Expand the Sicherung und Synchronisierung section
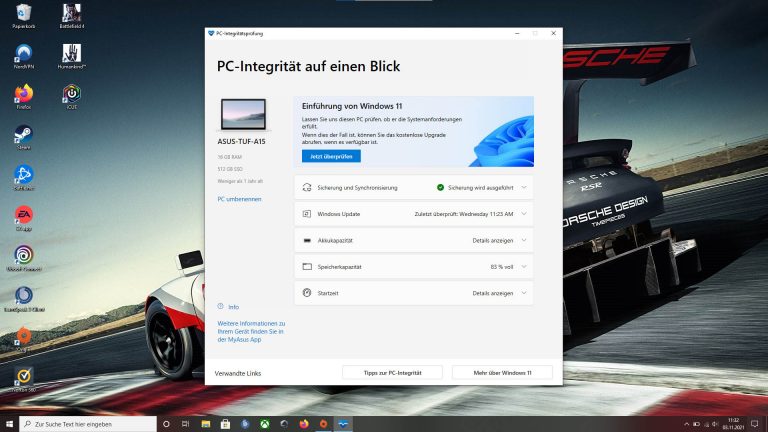 click(x=524, y=187)
